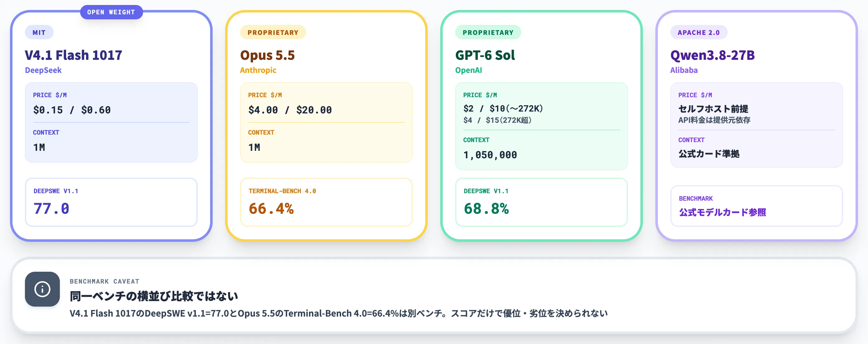868x344 pixels.
Task: Click the Alibaba vendor name
Action: [684, 70]
